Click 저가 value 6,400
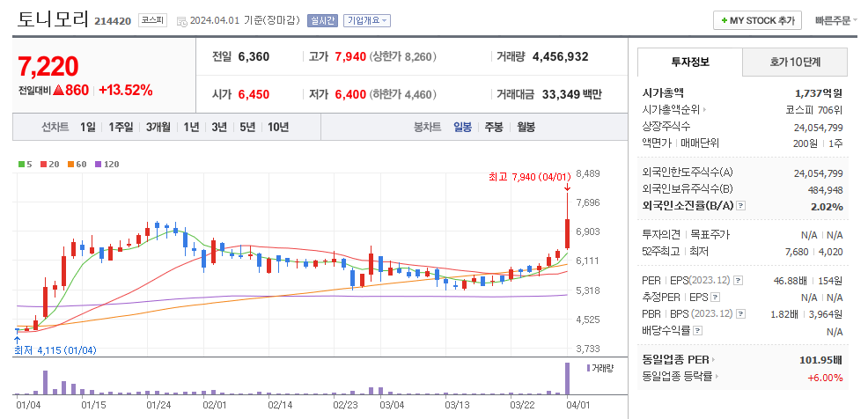The image size is (868, 419). click(350, 95)
